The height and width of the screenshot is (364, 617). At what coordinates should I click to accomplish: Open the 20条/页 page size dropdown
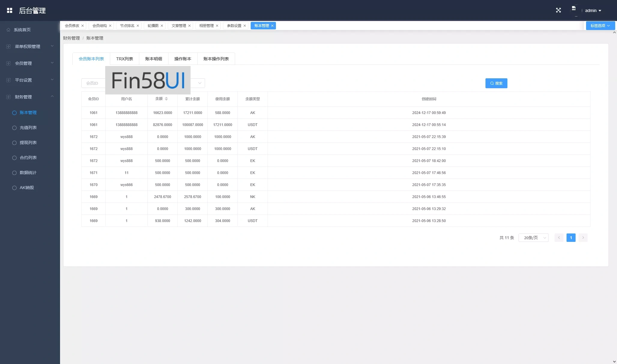click(x=533, y=238)
